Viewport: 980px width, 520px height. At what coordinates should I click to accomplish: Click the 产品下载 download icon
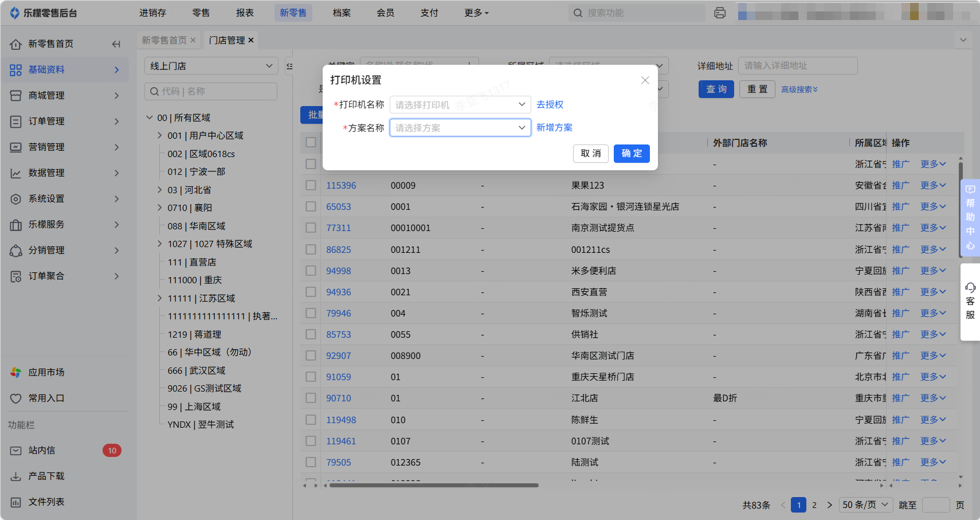click(15, 476)
